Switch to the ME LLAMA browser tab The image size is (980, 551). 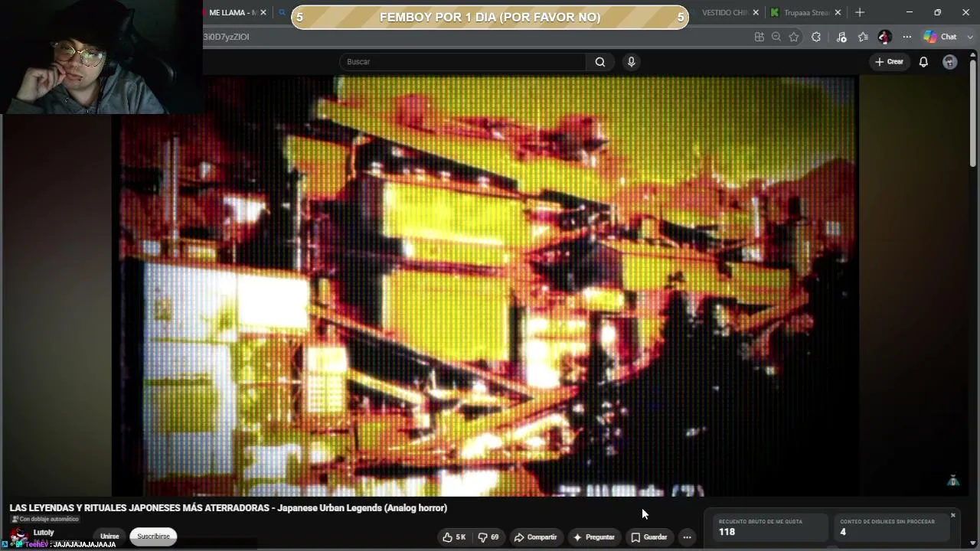tap(232, 12)
